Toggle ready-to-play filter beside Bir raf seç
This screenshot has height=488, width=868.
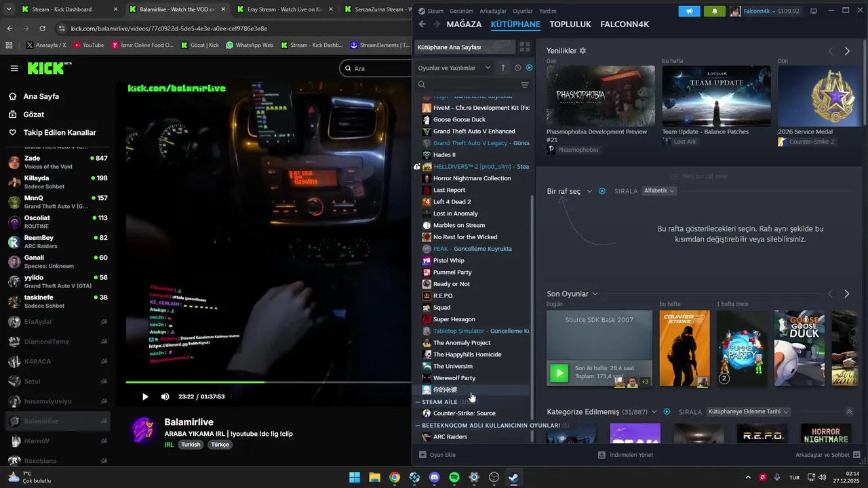(602, 191)
